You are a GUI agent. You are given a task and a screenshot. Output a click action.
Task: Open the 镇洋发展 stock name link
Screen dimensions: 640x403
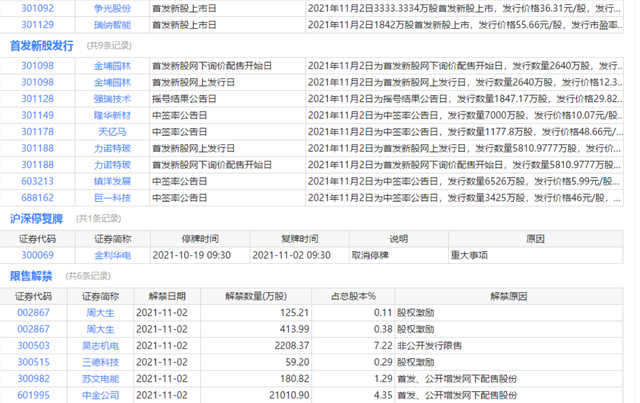pos(112,181)
